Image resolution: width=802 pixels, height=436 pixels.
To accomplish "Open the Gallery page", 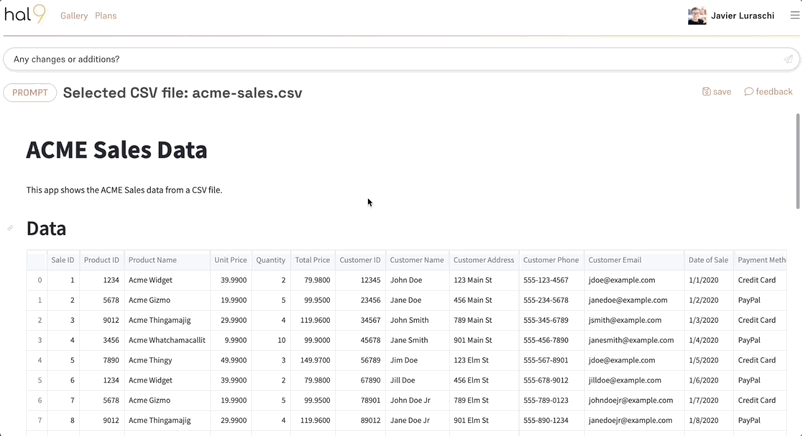I will (x=74, y=16).
